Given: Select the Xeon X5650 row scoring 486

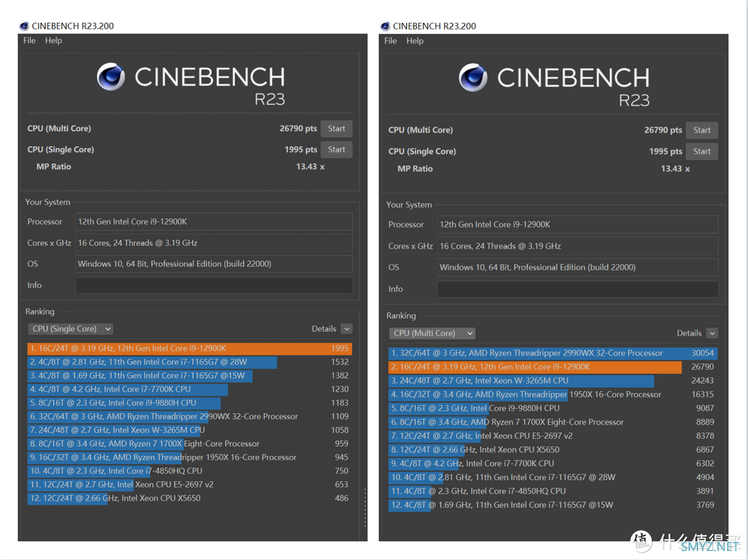Looking at the screenshot, I should (x=190, y=498).
